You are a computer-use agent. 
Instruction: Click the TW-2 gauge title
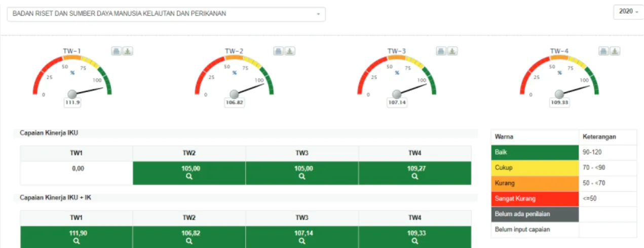(x=234, y=51)
